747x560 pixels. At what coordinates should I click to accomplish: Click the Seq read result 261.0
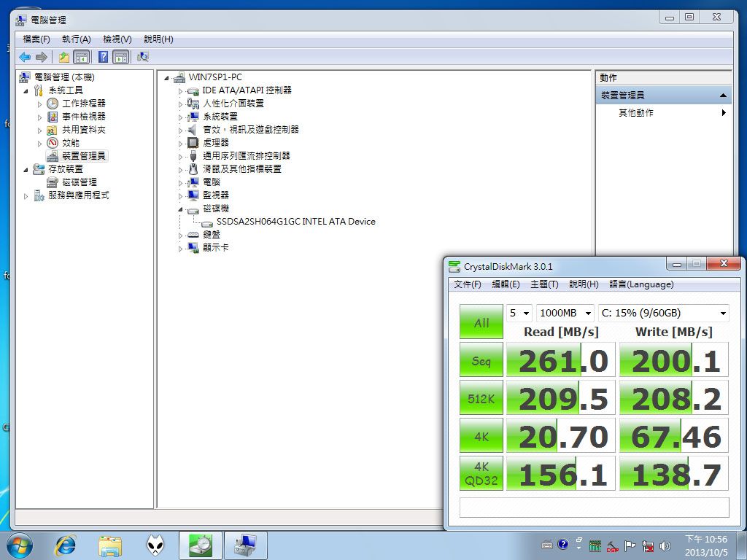coord(561,360)
